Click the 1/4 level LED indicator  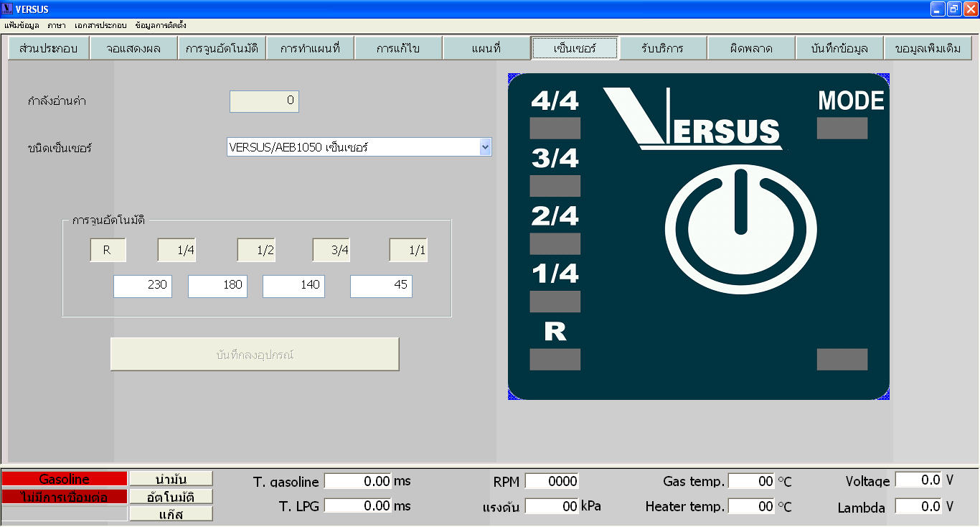[555, 302]
